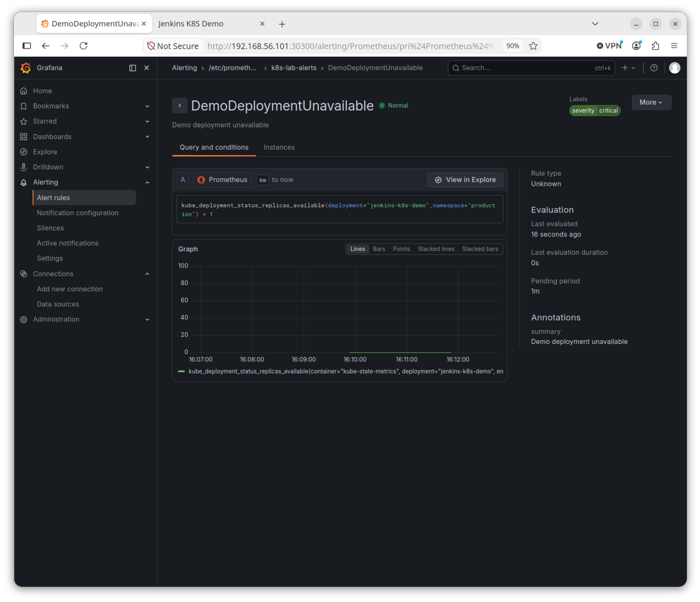
Task: Select Points graph style
Action: tap(401, 249)
